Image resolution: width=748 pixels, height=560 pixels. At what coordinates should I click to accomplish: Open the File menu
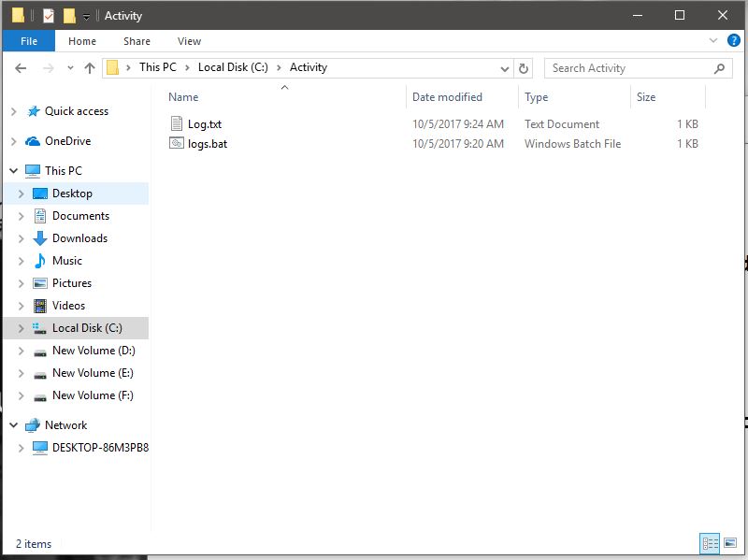tap(28, 40)
